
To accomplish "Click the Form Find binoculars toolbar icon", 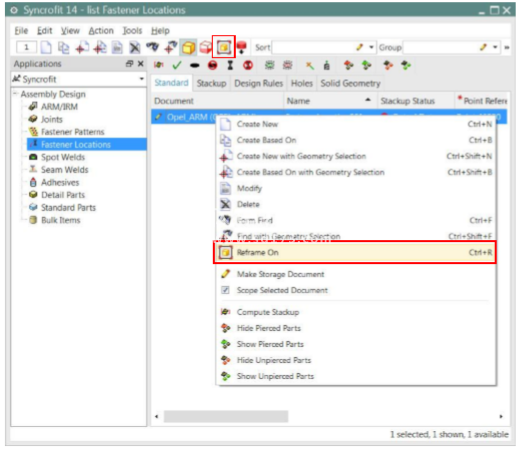I will pos(152,47).
